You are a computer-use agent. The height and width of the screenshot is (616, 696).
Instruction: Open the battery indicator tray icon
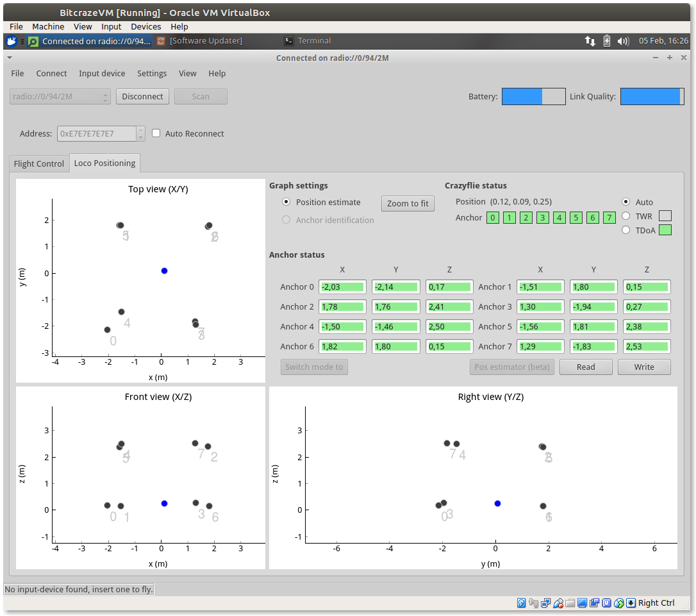(x=607, y=41)
